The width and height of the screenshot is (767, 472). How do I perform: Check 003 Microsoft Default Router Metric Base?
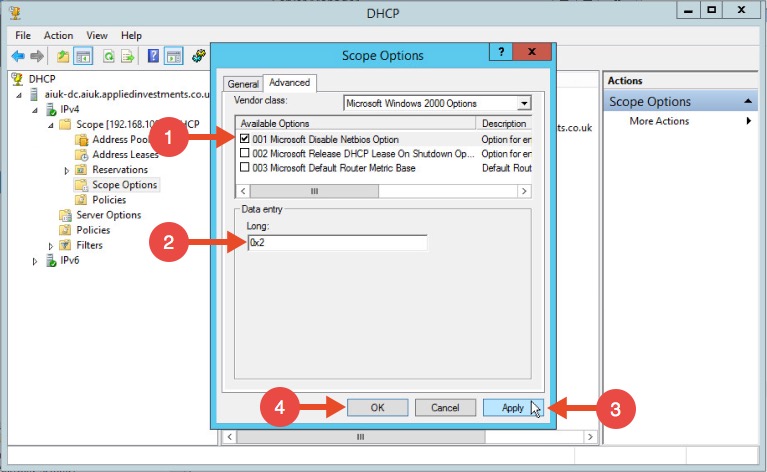[x=245, y=168]
